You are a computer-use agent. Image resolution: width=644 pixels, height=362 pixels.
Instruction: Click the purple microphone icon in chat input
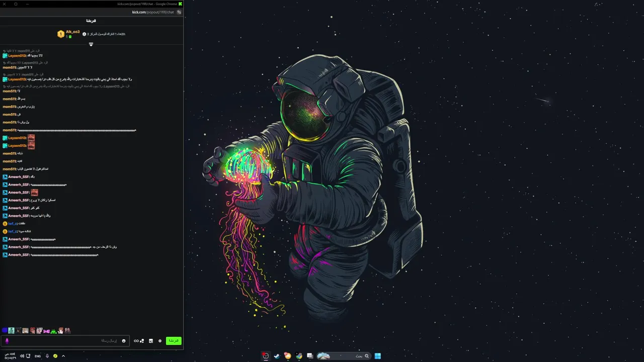[x=7, y=341]
